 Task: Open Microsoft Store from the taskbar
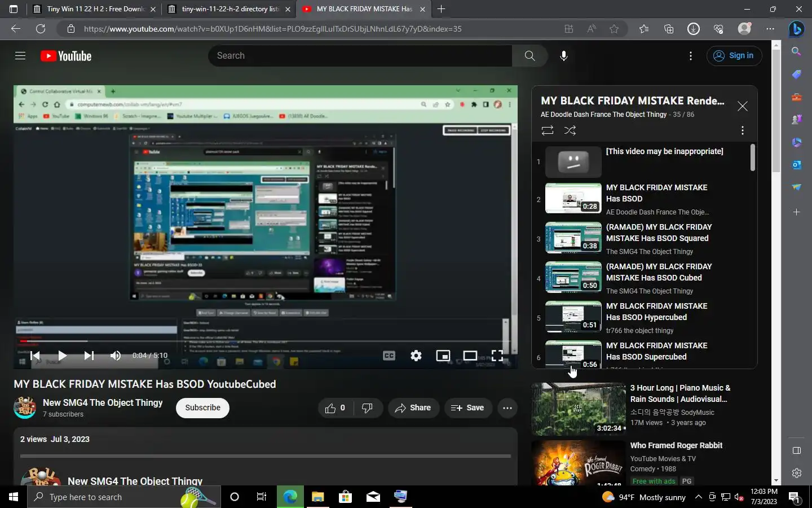(345, 497)
